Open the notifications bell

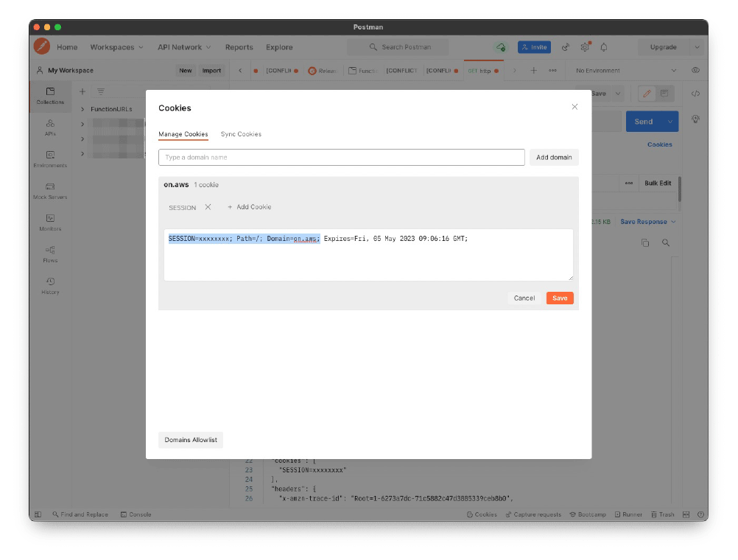point(604,46)
